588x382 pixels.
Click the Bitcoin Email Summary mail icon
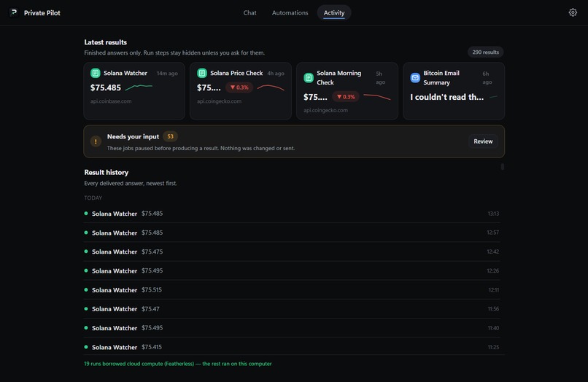415,77
